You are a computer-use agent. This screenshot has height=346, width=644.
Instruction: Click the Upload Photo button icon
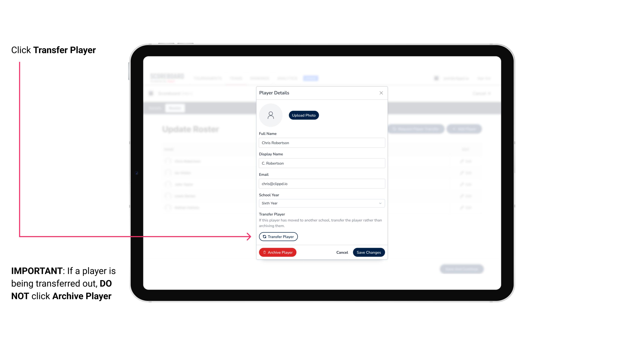coord(304,115)
